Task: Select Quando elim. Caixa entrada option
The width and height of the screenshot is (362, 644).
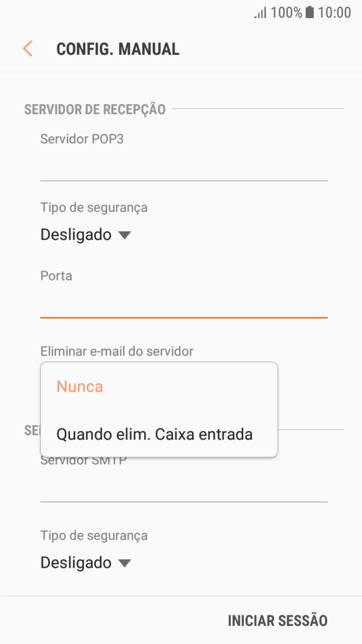Action: pos(155,434)
